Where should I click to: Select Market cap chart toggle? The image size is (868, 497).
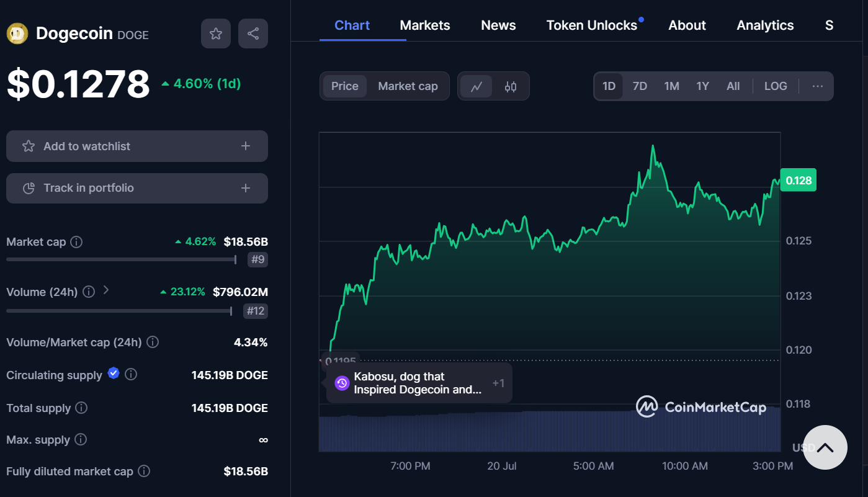tap(408, 86)
